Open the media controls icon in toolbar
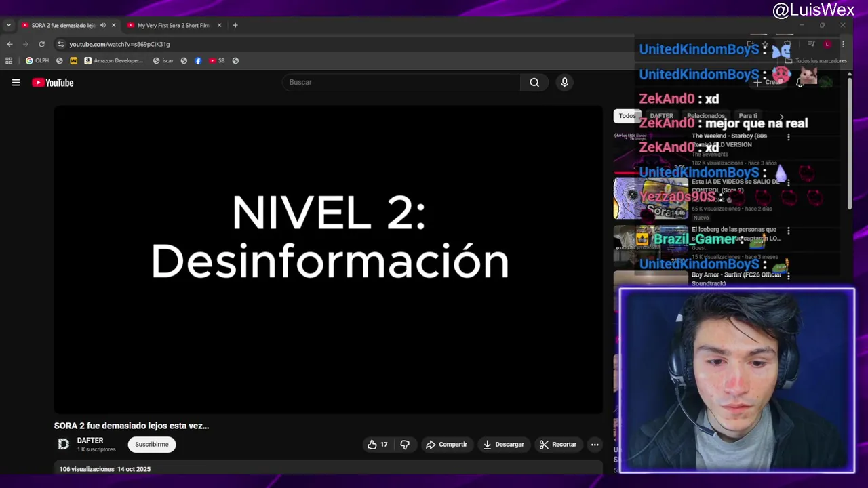The image size is (868, 488). click(811, 44)
